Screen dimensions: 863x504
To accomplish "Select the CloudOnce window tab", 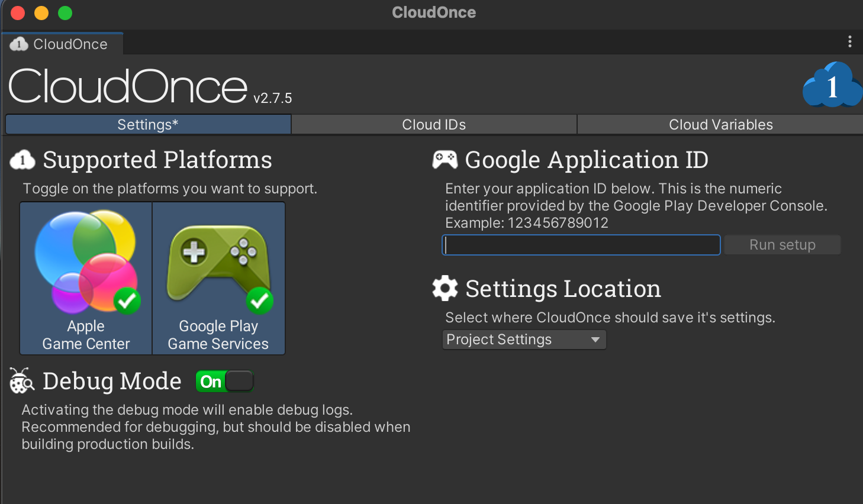I will point(63,44).
